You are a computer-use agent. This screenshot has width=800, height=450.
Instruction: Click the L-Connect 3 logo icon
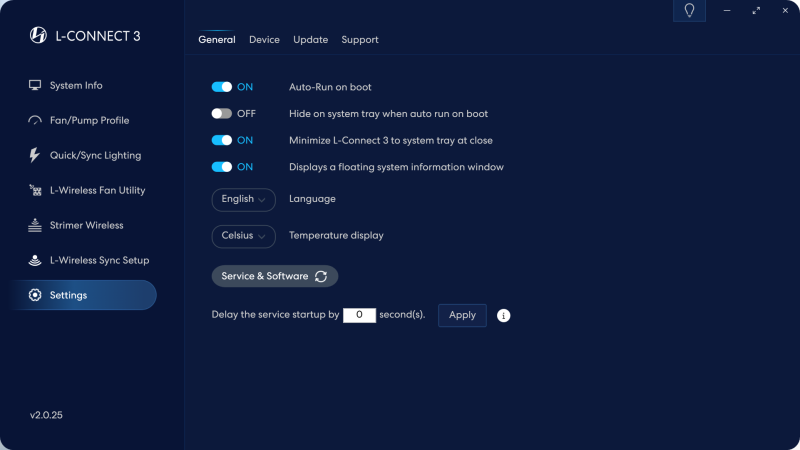click(38, 35)
